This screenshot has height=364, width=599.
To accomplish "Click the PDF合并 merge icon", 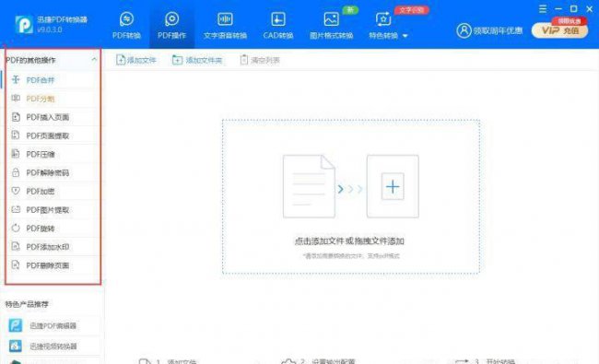I will coord(16,79).
